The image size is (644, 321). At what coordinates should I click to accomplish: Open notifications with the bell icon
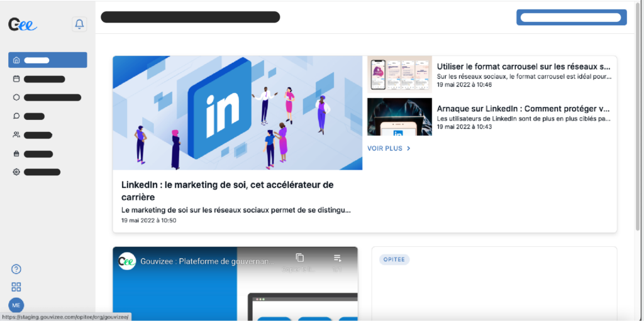tap(79, 24)
